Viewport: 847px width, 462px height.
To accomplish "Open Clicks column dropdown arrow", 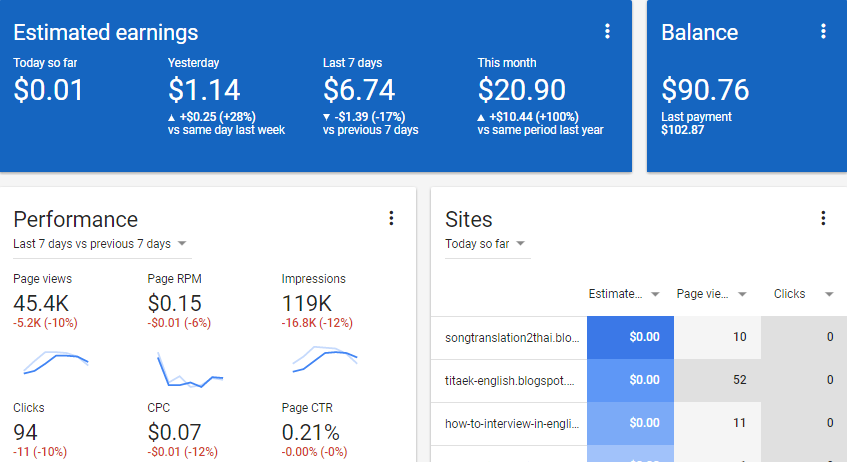I will [x=829, y=294].
